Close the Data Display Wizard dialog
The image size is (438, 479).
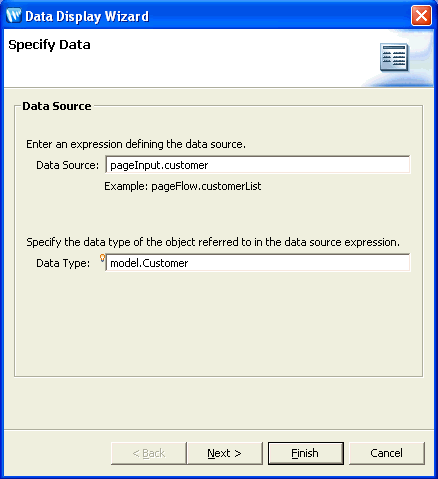421,16
